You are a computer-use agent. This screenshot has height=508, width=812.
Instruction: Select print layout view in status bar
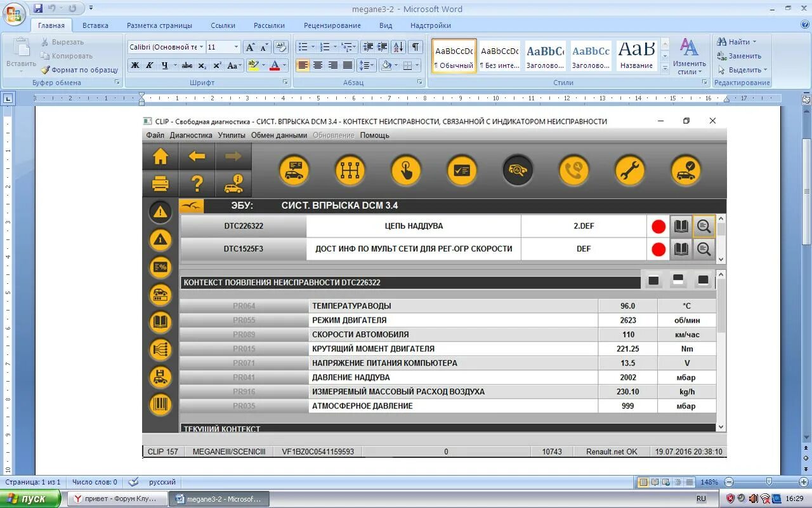[x=643, y=482]
